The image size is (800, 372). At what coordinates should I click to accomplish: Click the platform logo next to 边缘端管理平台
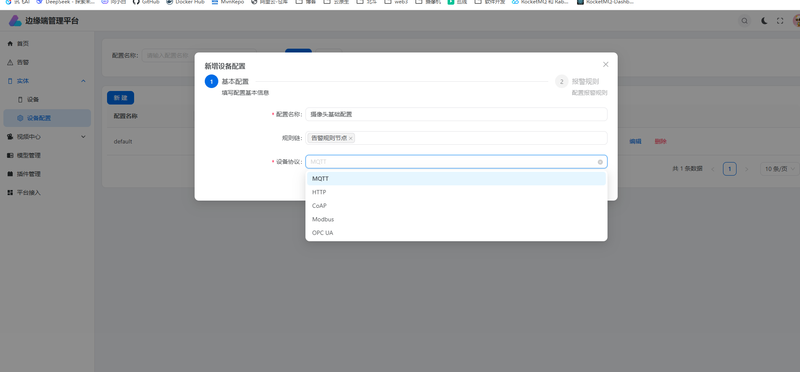(15, 21)
